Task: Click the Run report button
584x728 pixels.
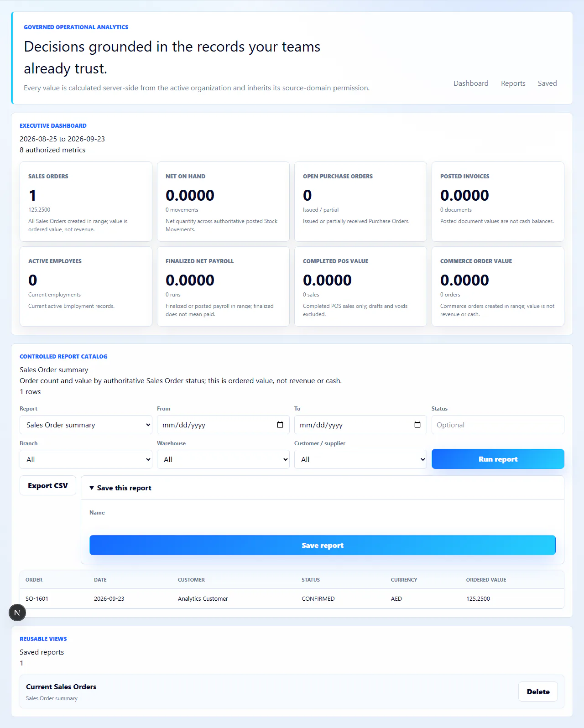Action: 498,459
